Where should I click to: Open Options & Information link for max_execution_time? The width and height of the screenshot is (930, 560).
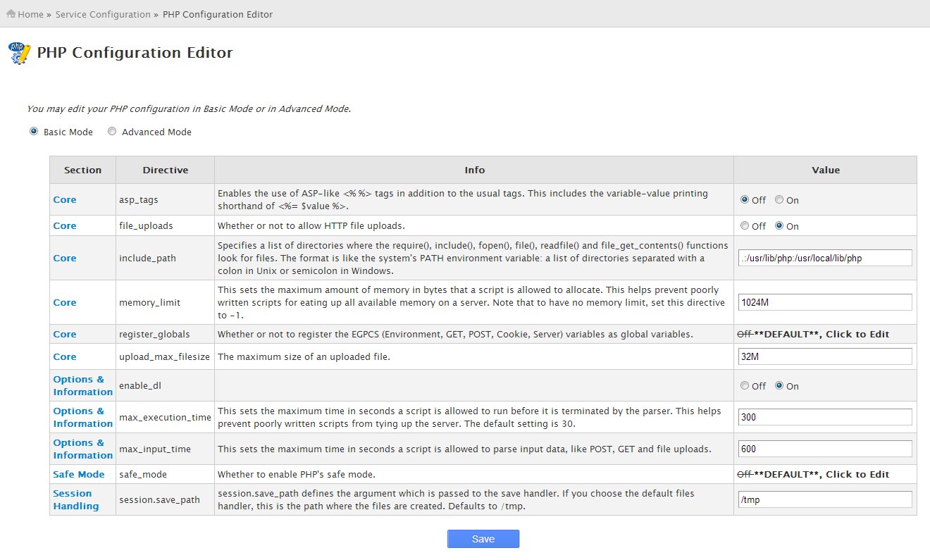pyautogui.click(x=82, y=417)
